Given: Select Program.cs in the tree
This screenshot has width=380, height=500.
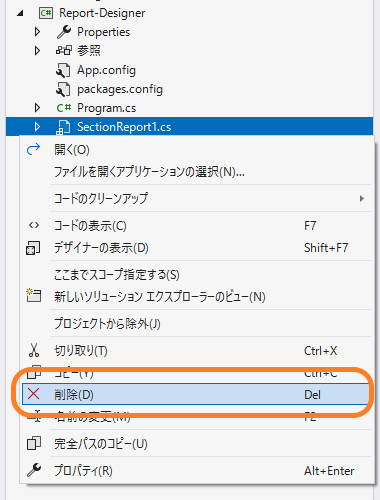Looking at the screenshot, I should click(x=106, y=108).
